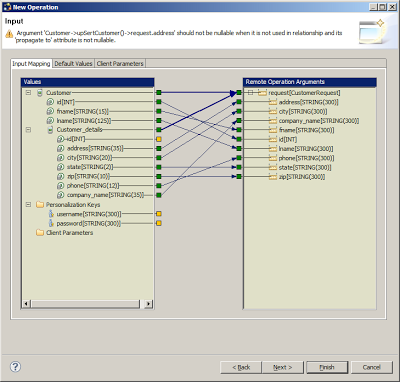Click the green target connector beside zip[STRING(300)]
The image size is (400, 382).
coord(239,177)
